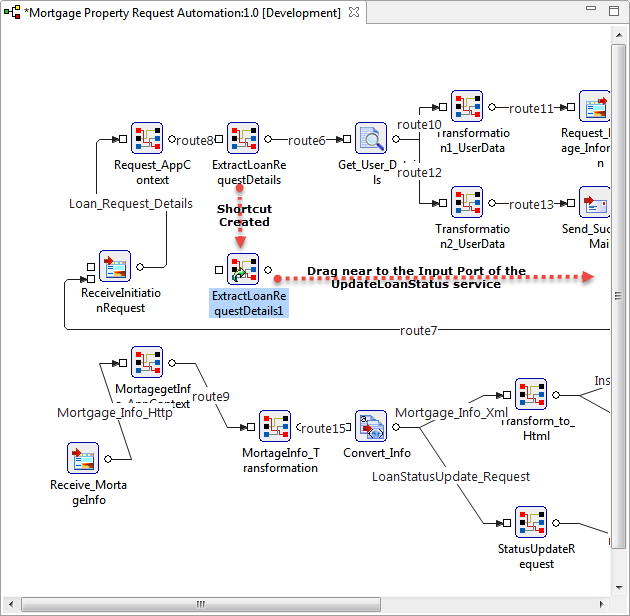This screenshot has height=616, width=630.
Task: Select the ExtractLoanRequestDetails service icon
Action: point(243,138)
